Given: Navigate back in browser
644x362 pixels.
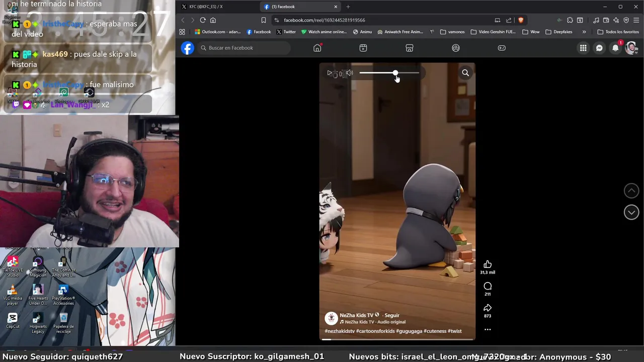Looking at the screenshot, I should click(x=183, y=20).
